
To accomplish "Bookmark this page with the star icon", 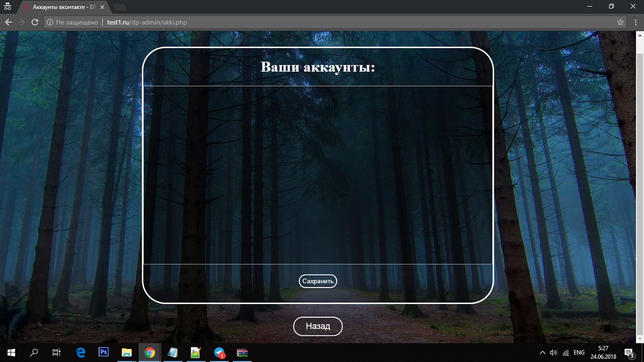I will (x=620, y=22).
